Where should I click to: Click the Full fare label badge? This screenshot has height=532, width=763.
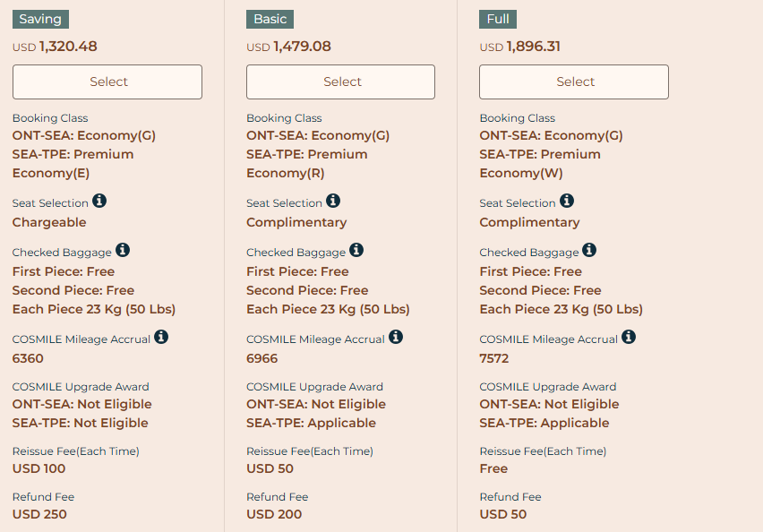498,19
